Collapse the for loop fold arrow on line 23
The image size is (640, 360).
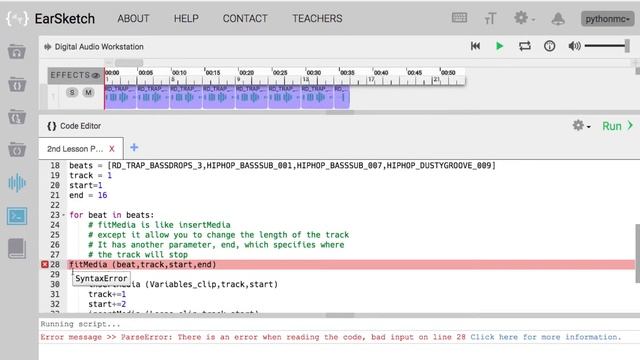tap(63, 215)
